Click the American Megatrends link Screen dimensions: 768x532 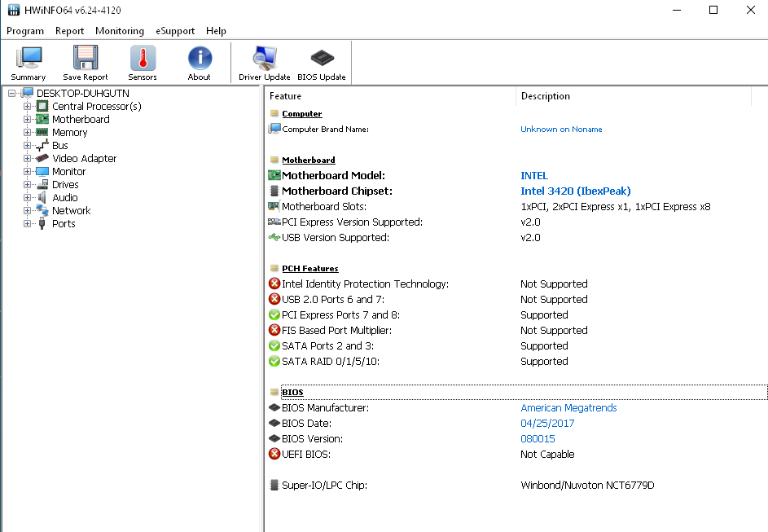(x=568, y=407)
